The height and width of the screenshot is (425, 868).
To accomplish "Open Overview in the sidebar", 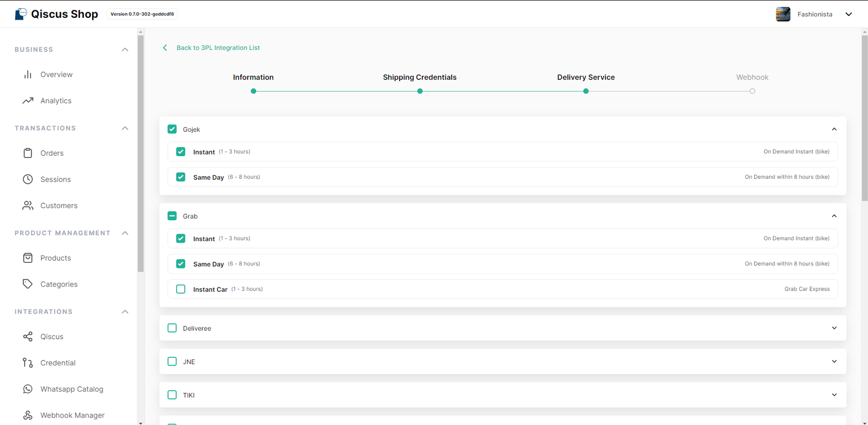I will coord(56,75).
